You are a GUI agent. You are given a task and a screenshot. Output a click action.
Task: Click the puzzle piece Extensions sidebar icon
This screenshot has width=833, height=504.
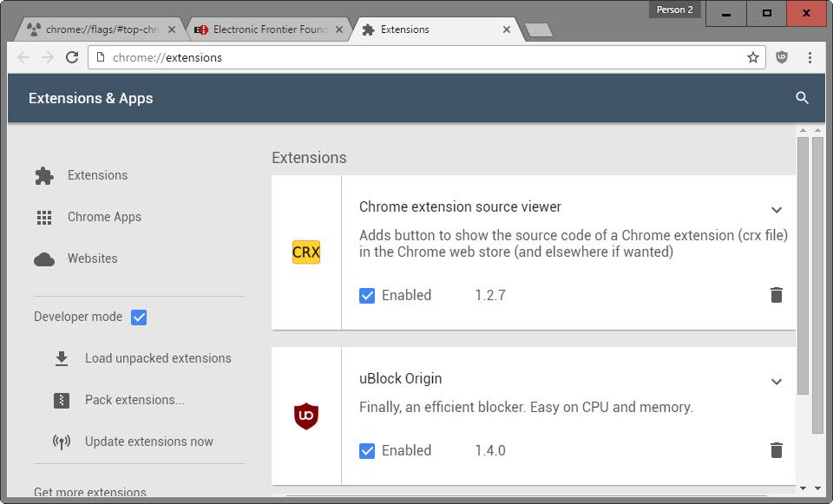click(44, 175)
